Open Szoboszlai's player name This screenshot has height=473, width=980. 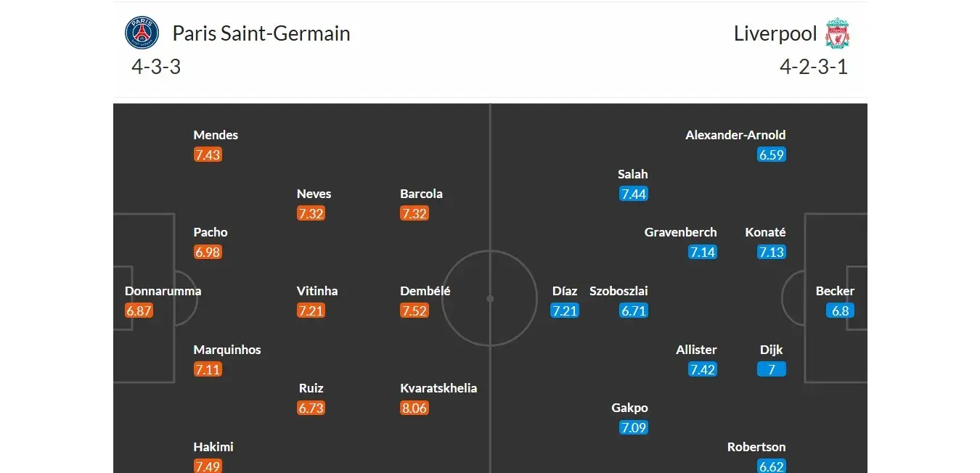618,291
